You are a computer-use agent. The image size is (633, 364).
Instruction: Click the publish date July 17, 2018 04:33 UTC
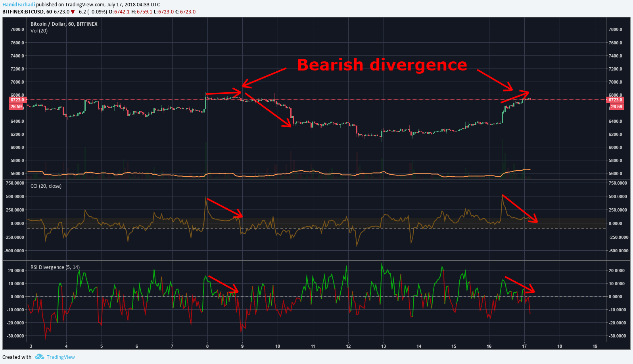(x=134, y=5)
